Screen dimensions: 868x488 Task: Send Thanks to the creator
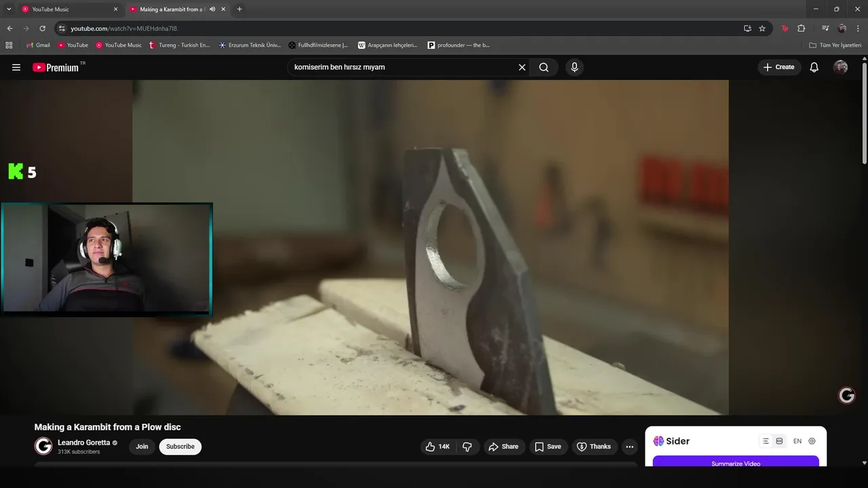(593, 447)
